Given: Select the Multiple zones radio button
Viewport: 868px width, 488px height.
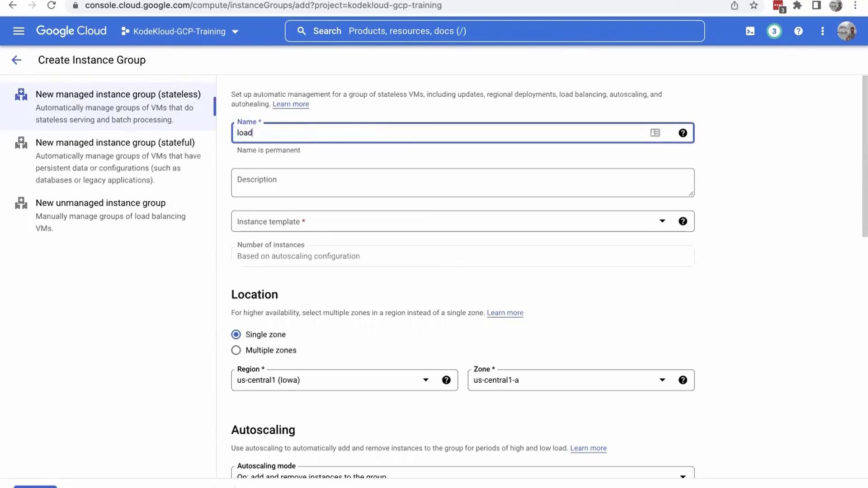Looking at the screenshot, I should 236,350.
